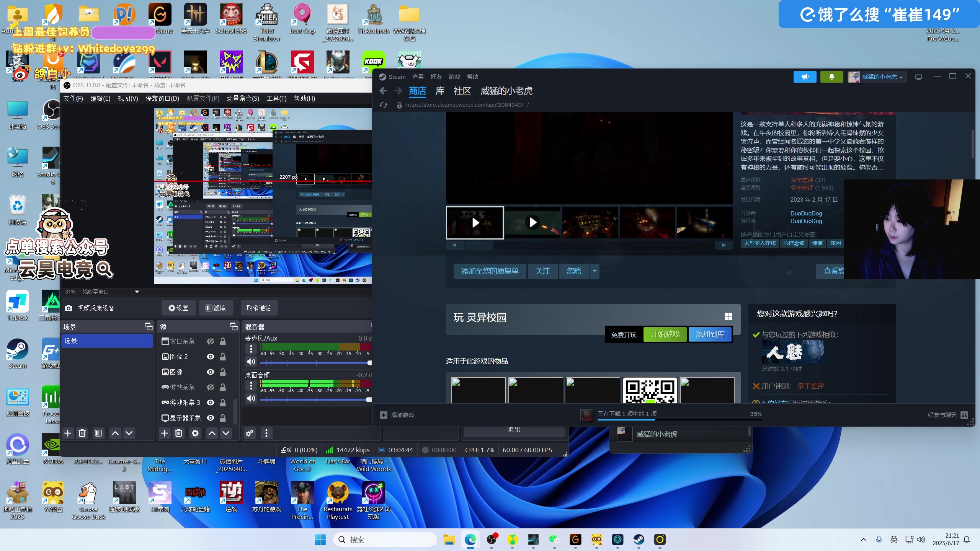Viewport: 980px width, 551px height.
Task: Remove scene using the trash icon in Scenes panel
Action: (x=82, y=433)
